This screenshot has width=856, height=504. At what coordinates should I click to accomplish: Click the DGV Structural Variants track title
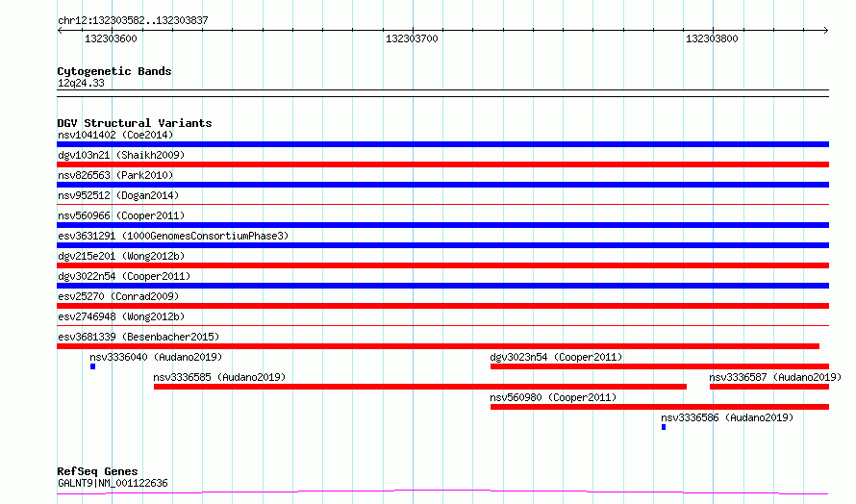coord(135,123)
